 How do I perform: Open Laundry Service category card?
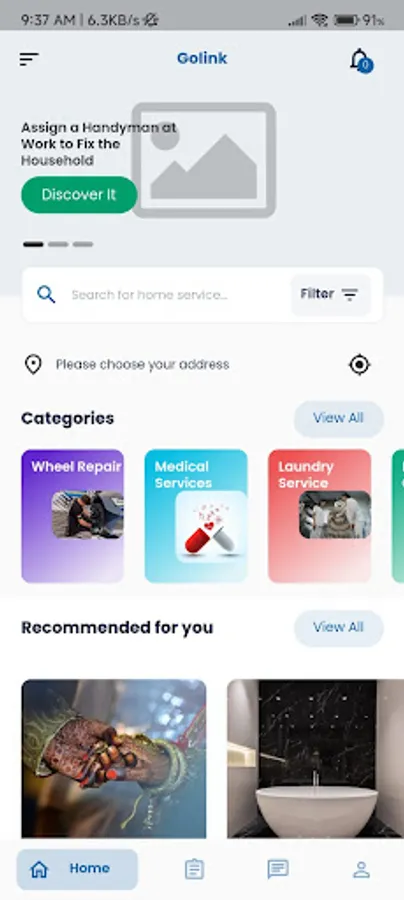pyautogui.click(x=320, y=516)
